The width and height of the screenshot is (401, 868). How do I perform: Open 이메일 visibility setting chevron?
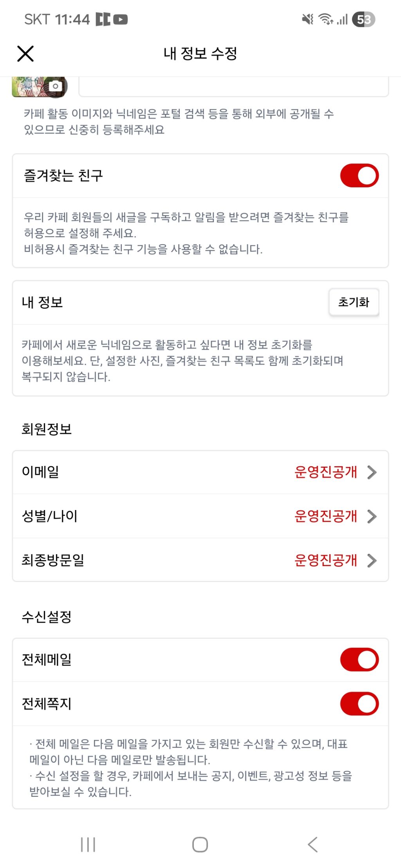[x=372, y=472]
